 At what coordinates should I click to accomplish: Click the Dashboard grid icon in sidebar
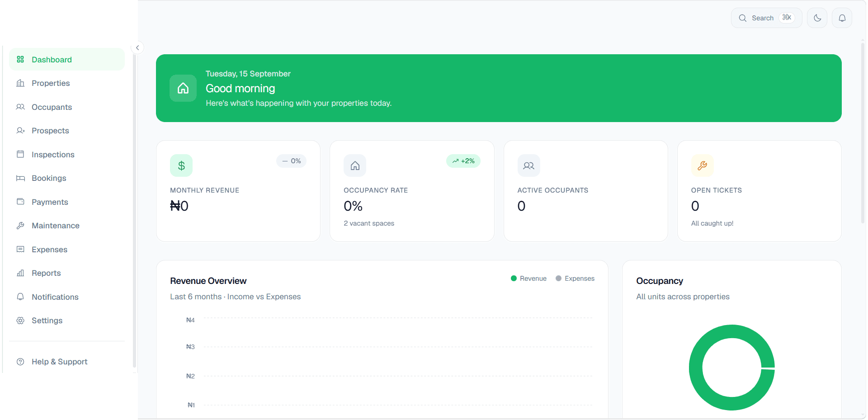click(x=20, y=59)
